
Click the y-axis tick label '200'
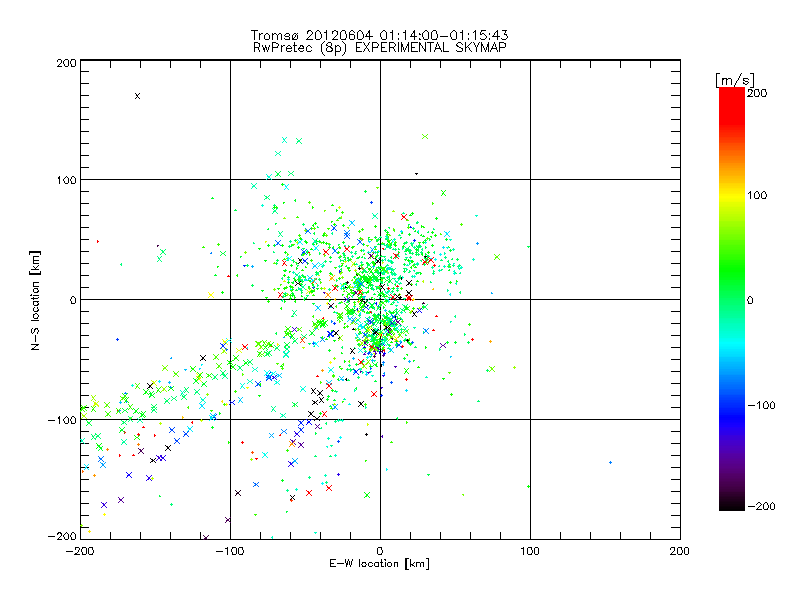coord(66,63)
